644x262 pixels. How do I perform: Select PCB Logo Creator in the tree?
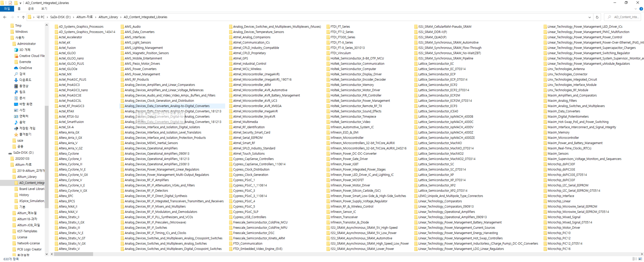click(x=29, y=249)
